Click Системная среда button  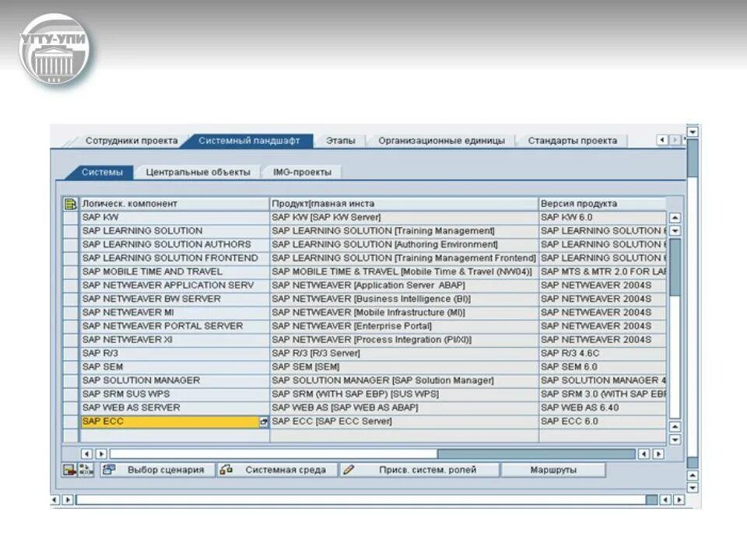[x=277, y=471]
